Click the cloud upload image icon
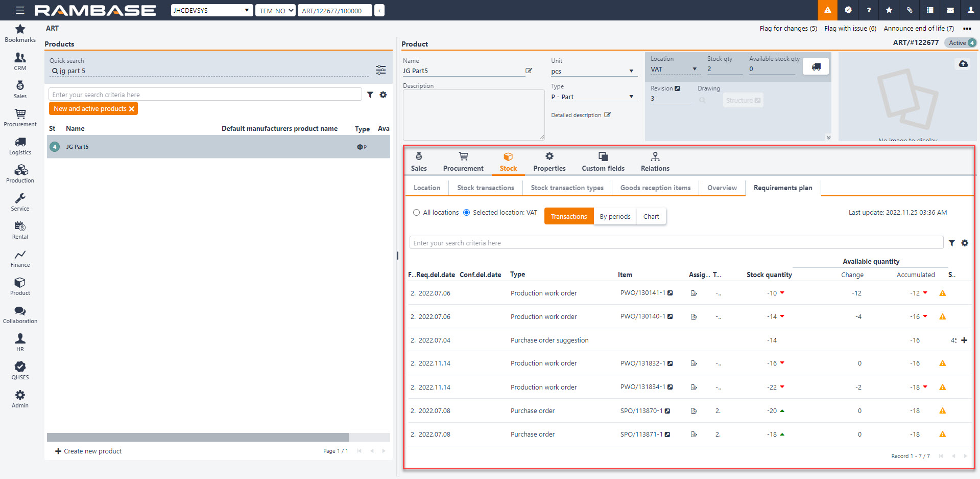Image resolution: width=980 pixels, height=479 pixels. (963, 64)
